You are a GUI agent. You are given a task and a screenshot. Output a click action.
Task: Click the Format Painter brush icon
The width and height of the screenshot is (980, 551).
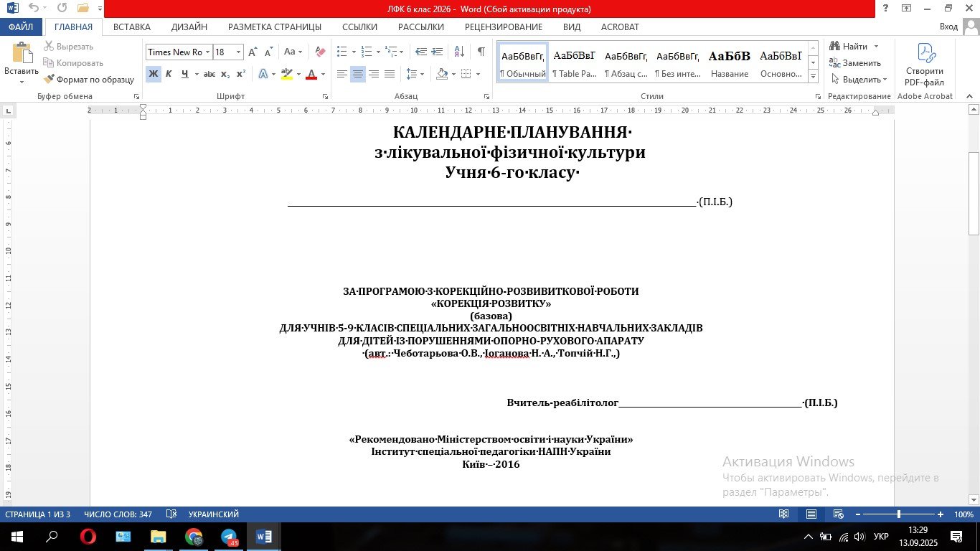(x=50, y=80)
